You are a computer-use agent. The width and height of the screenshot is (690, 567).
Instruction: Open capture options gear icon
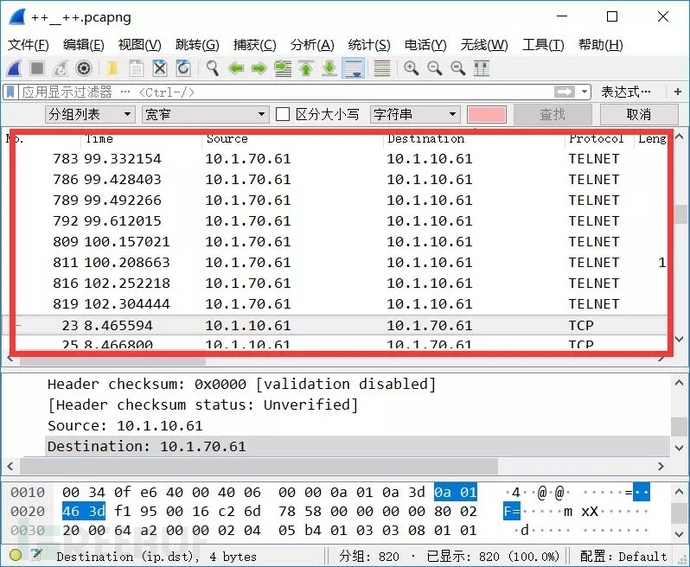[x=84, y=69]
